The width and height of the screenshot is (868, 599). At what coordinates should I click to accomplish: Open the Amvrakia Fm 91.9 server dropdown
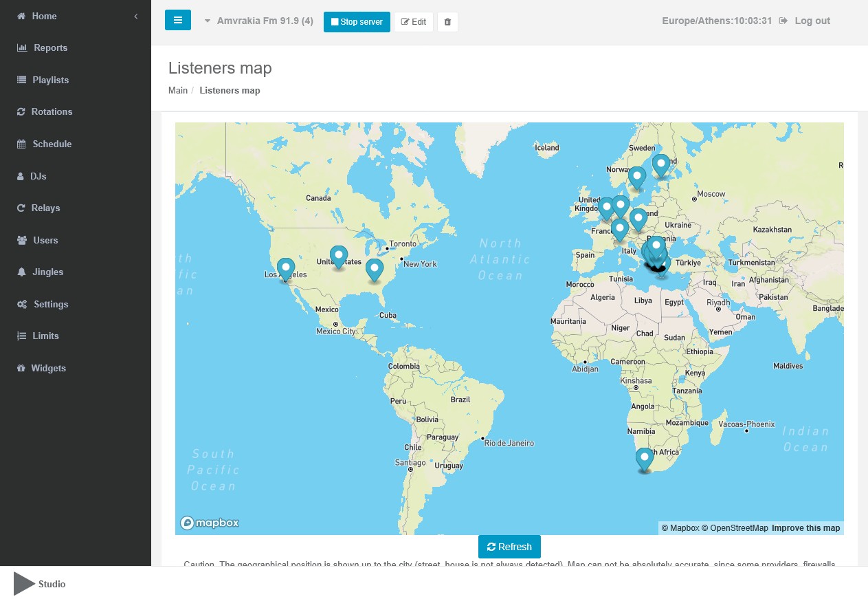pos(259,21)
